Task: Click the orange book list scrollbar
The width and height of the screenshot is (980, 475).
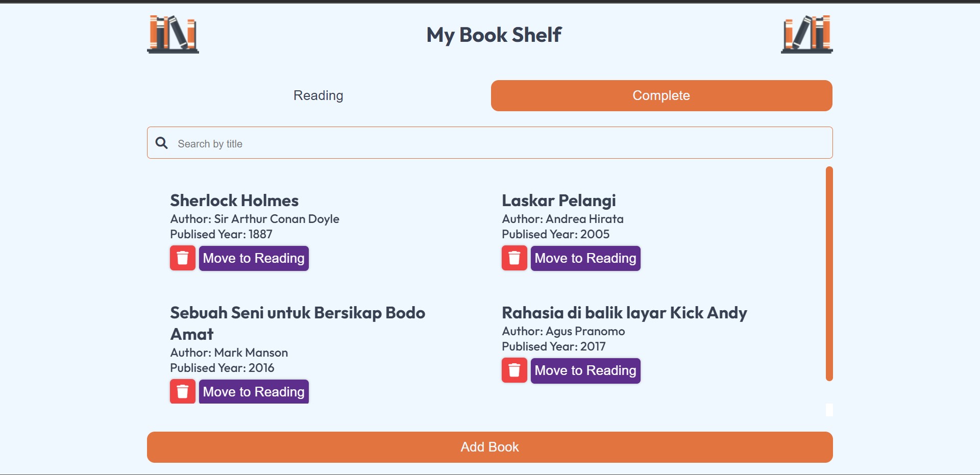Action: tap(829, 273)
